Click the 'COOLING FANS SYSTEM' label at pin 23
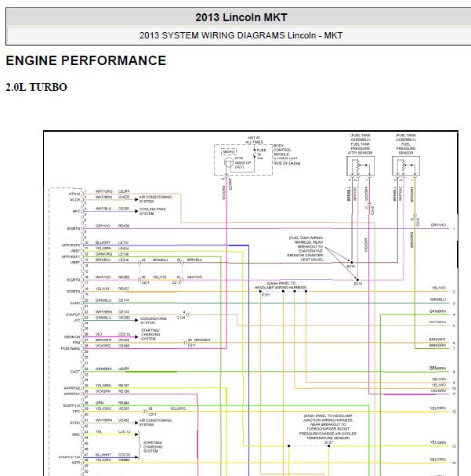This screenshot has width=471, height=476. [x=153, y=321]
